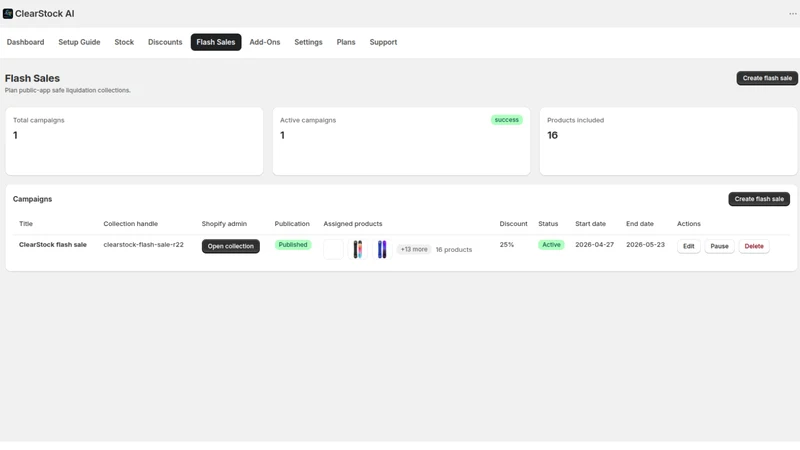Click the Products included card label

coord(576,120)
